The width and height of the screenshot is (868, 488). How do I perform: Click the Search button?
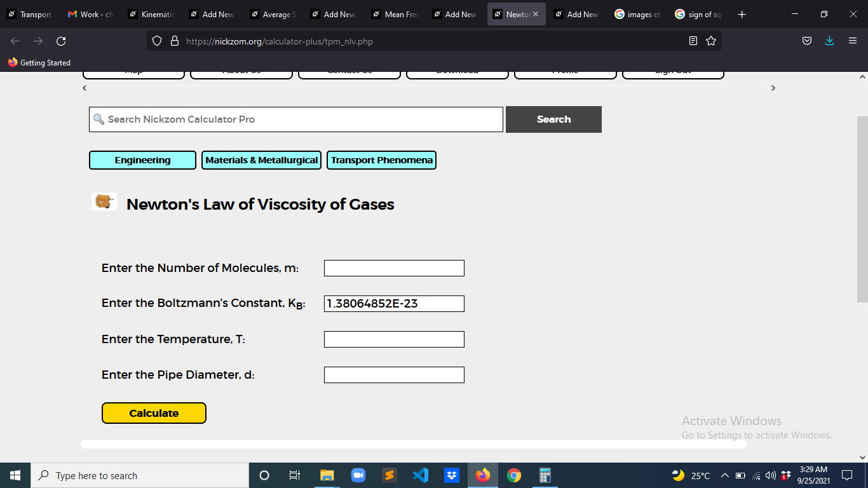[553, 119]
